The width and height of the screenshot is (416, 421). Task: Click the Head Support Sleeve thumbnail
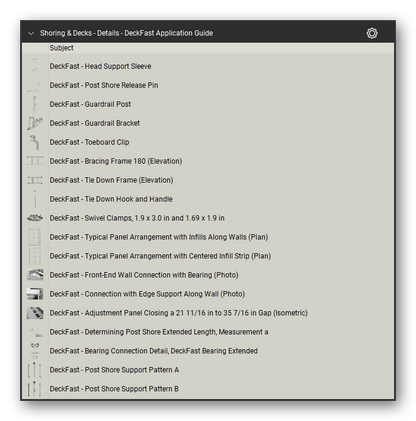35,66
